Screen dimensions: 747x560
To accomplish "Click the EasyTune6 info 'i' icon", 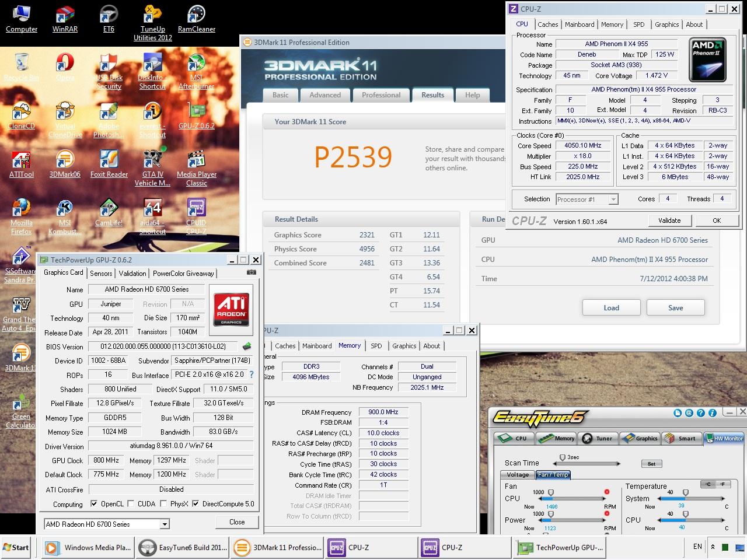I will tap(713, 413).
